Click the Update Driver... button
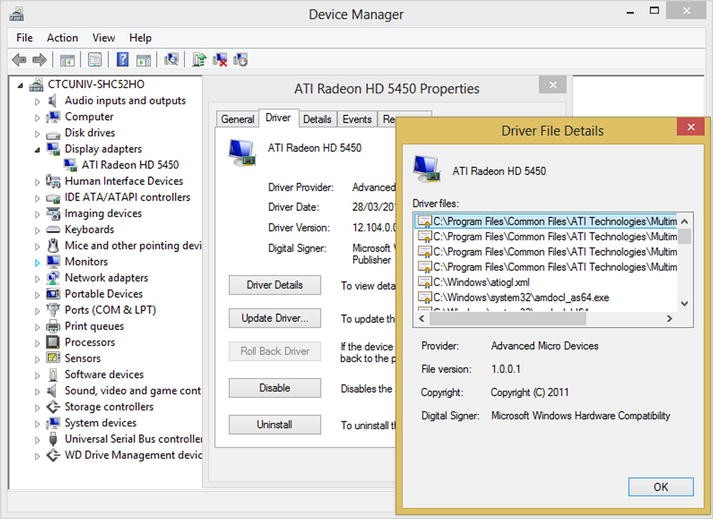The width and height of the screenshot is (713, 519). (275, 318)
